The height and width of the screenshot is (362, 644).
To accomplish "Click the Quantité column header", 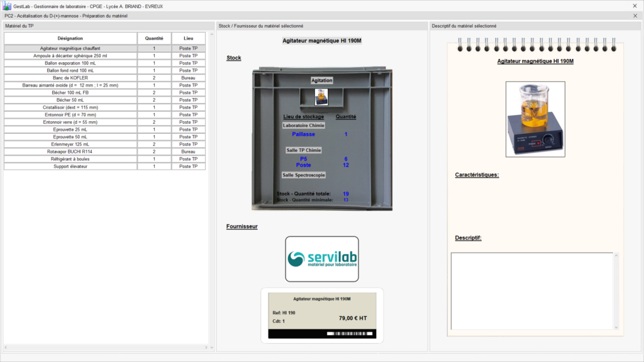I will tap(154, 38).
